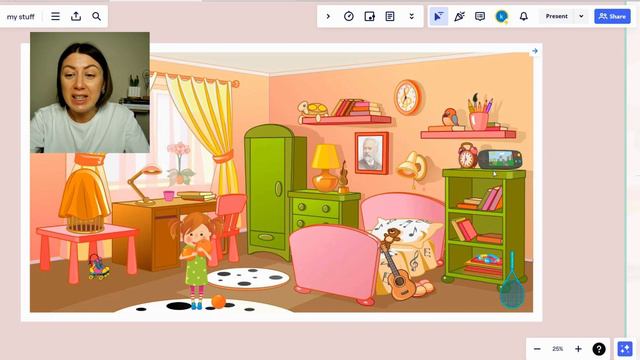The height and width of the screenshot is (360, 640).
Task: Open the sticky note frame tool
Action: coord(369,16)
